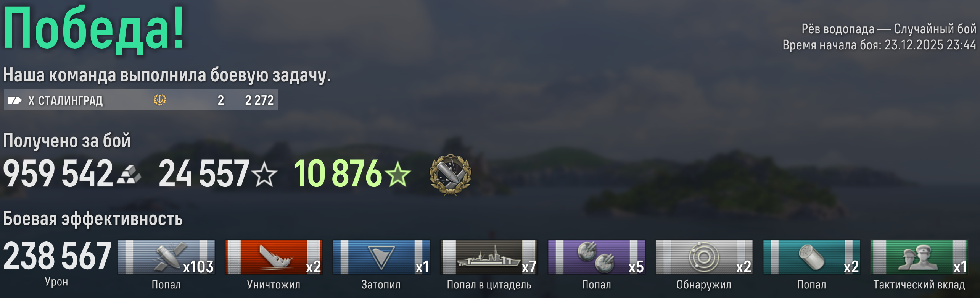The image size is (980, 298).
Task: Click the 10 876 free experience amount
Action: [338, 174]
